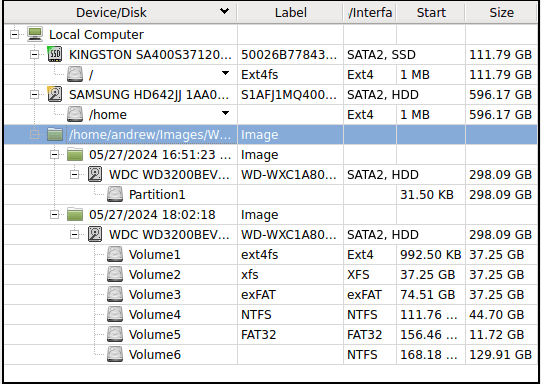This screenshot has height=384, width=541.
Task: Open the dropdown arrow on the / partition row
Action: (225, 73)
